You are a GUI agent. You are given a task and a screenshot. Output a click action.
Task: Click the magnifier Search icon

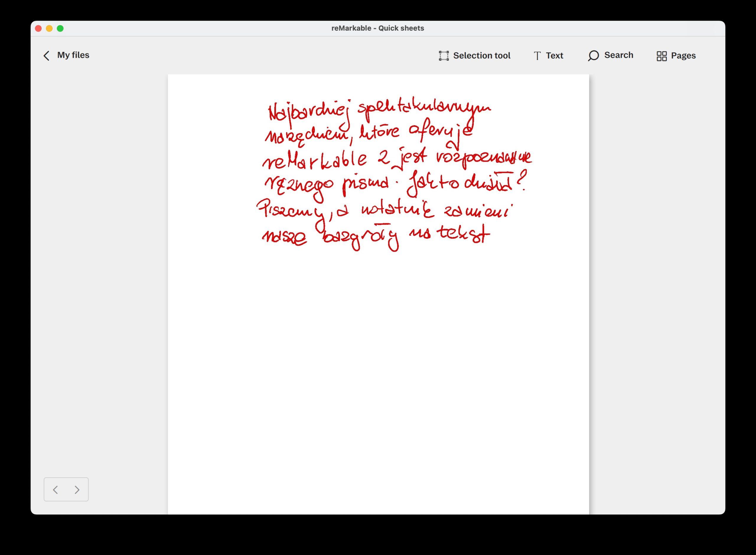pos(593,56)
